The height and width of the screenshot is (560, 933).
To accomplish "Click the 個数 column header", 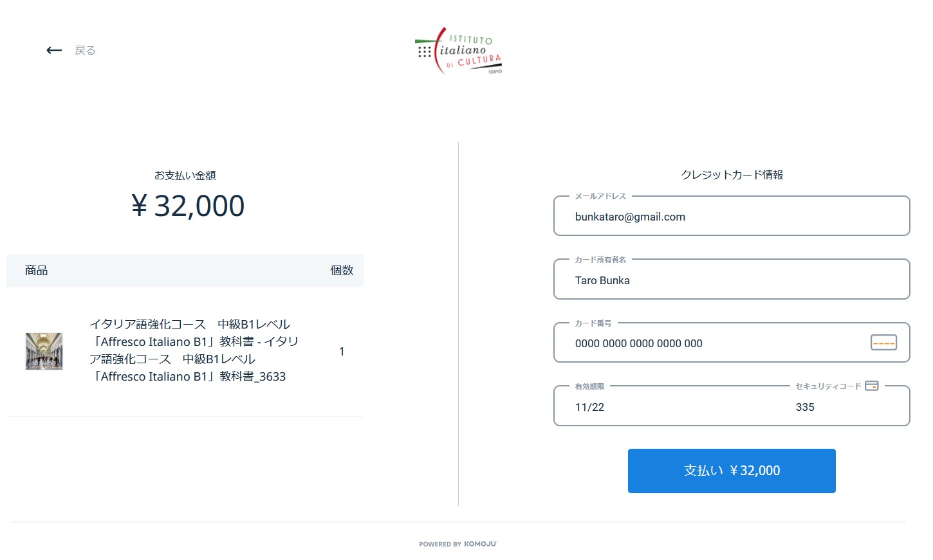I will [x=342, y=271].
